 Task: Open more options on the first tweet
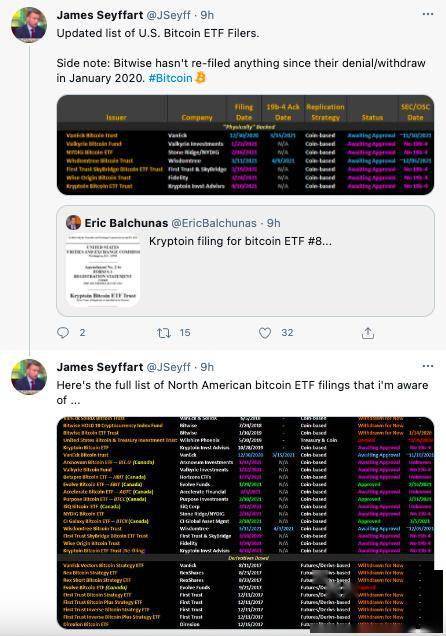[x=428, y=14]
